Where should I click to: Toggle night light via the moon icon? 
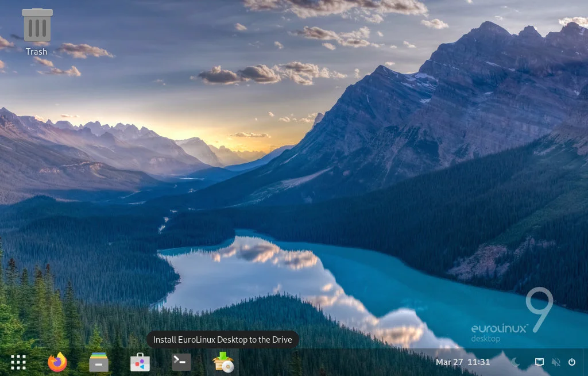click(x=515, y=363)
